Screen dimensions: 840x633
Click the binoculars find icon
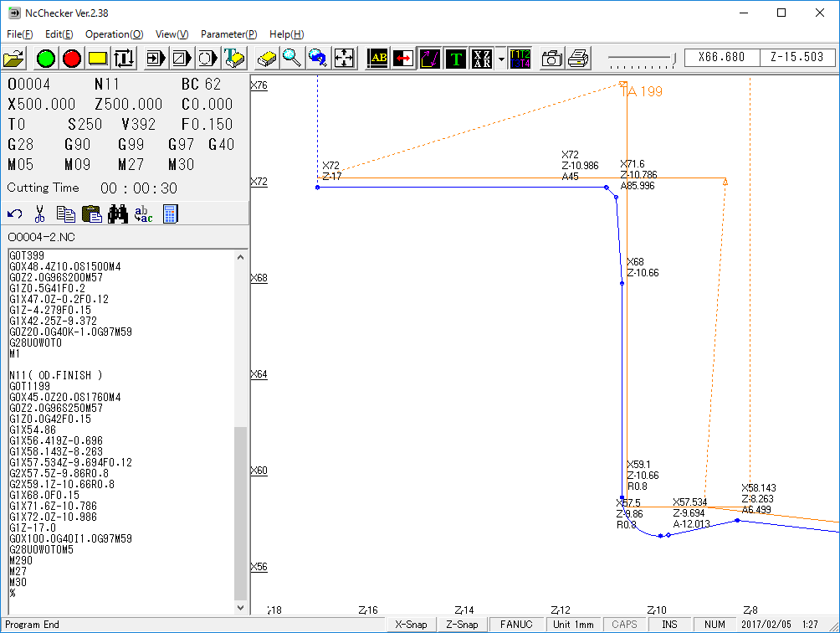click(x=118, y=214)
